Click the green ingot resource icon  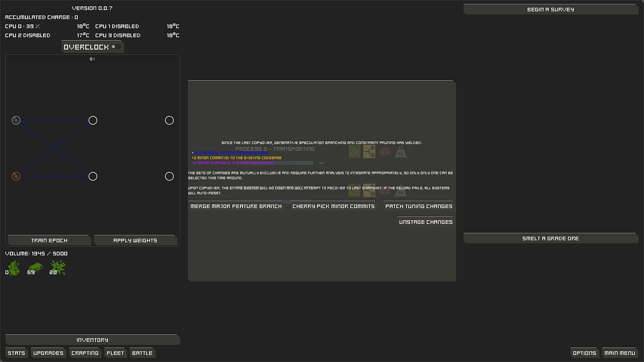[x=35, y=268]
